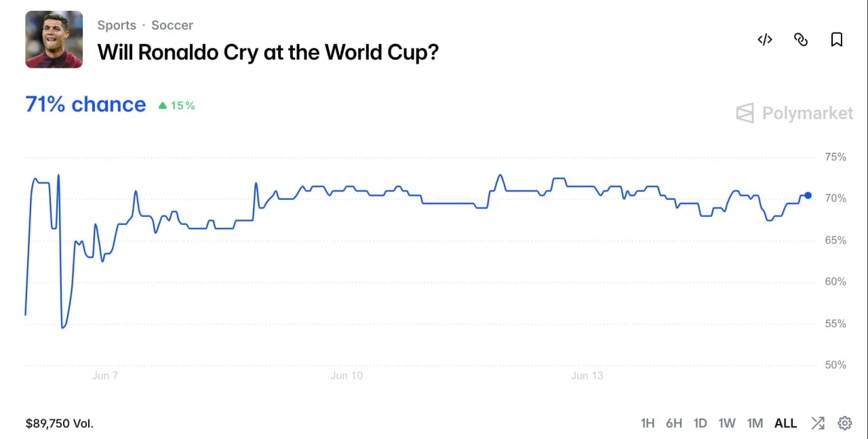The width and height of the screenshot is (868, 439).
Task: Click the current price dot on chart
Action: (x=808, y=195)
